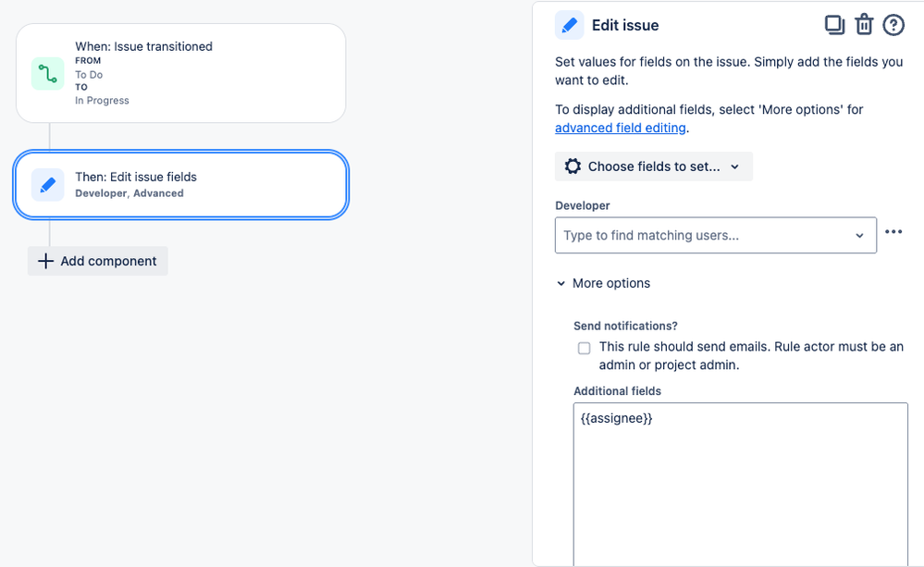Click into the Additional fields text area
The image size is (924, 567).
click(740, 485)
